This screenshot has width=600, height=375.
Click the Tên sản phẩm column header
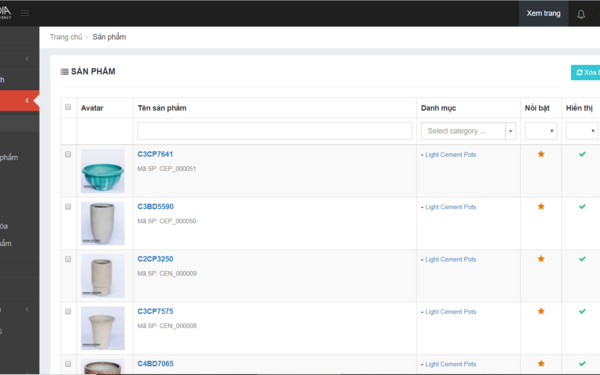[162, 108]
